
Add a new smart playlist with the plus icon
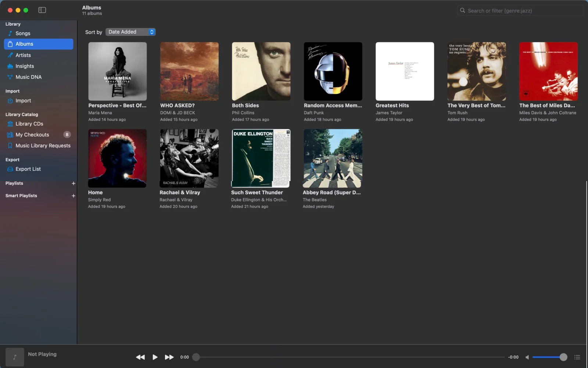click(x=73, y=196)
